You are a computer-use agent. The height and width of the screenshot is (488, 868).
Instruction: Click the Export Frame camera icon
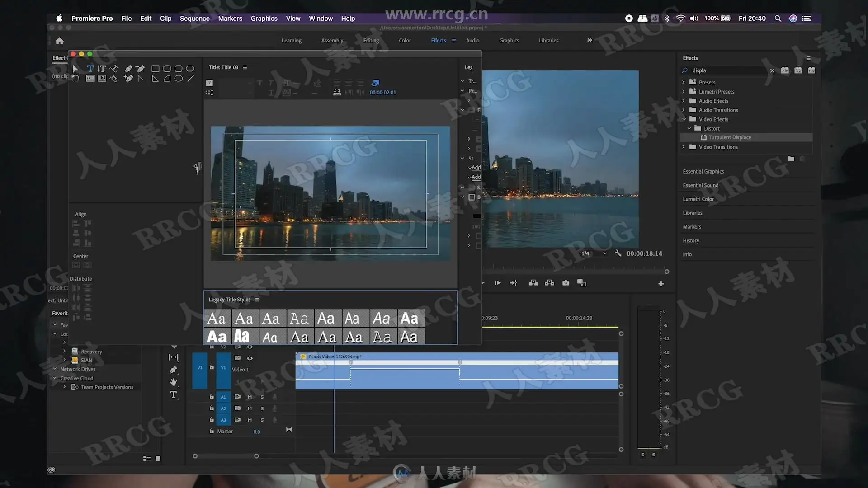coord(566,283)
